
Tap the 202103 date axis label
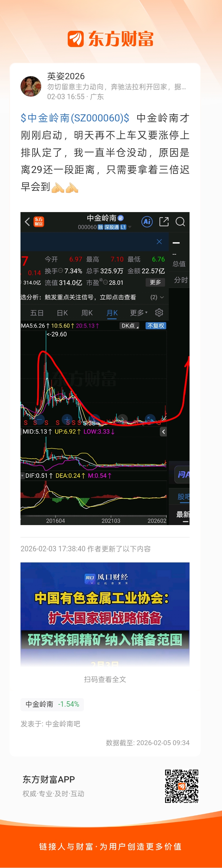click(x=111, y=521)
